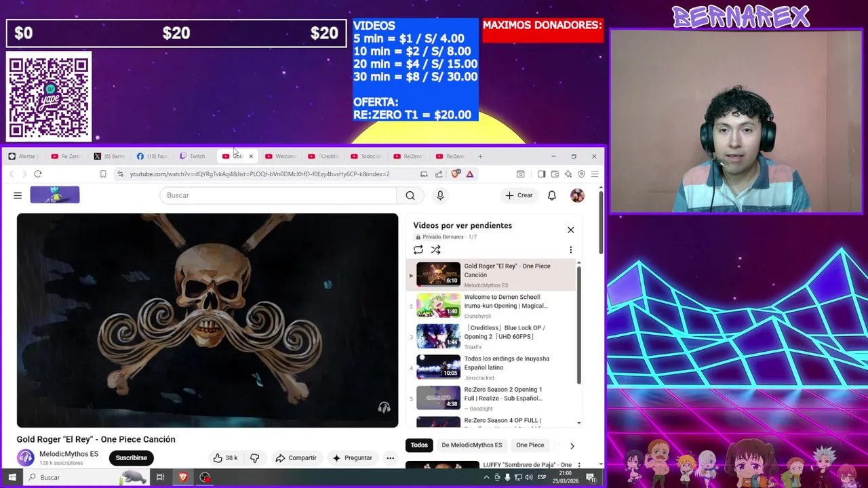This screenshot has width=868, height=488.
Task: Click the Compartir share button
Action: click(x=296, y=458)
